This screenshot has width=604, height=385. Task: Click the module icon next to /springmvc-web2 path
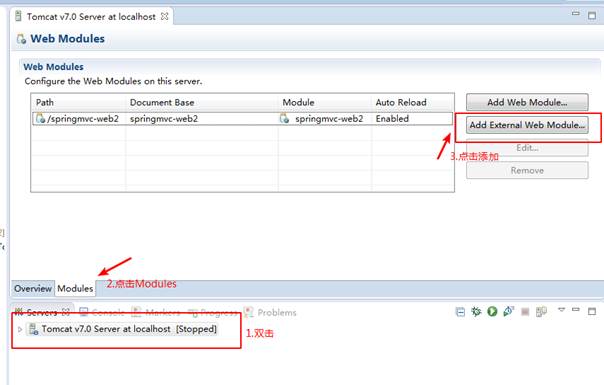coord(40,118)
